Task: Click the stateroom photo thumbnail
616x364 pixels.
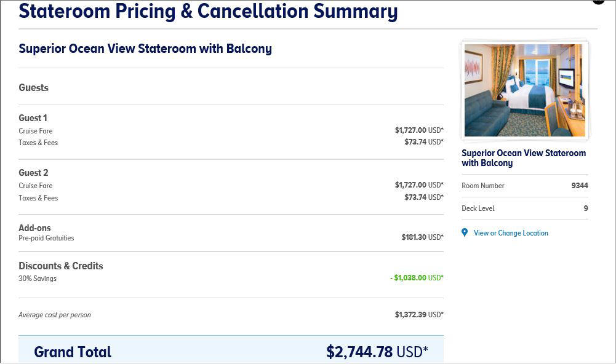Action: [524, 90]
